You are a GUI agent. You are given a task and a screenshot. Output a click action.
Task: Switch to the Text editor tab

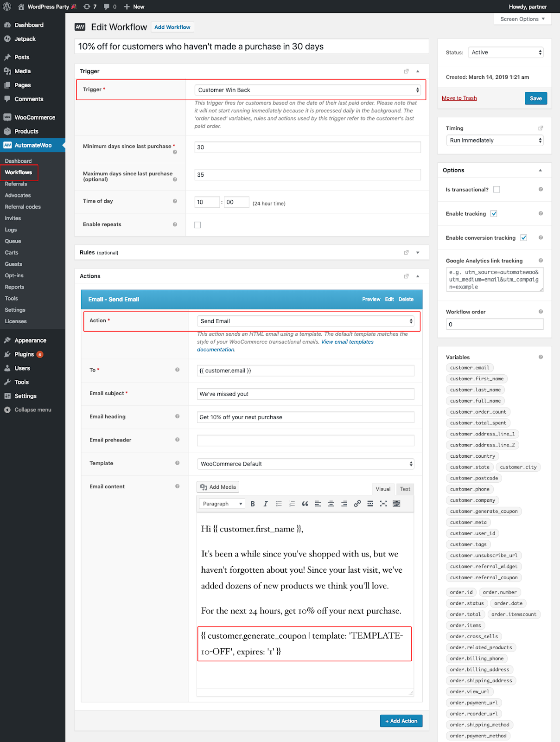[405, 489]
